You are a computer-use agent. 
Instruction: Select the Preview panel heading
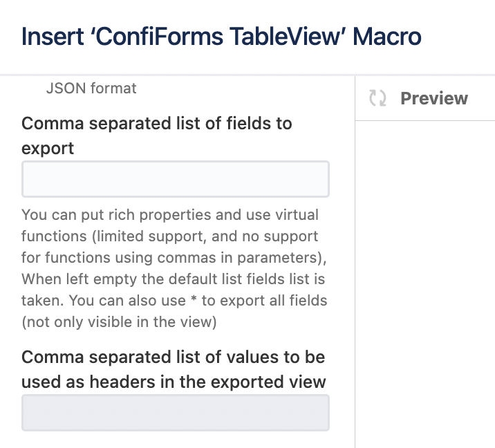coord(434,98)
